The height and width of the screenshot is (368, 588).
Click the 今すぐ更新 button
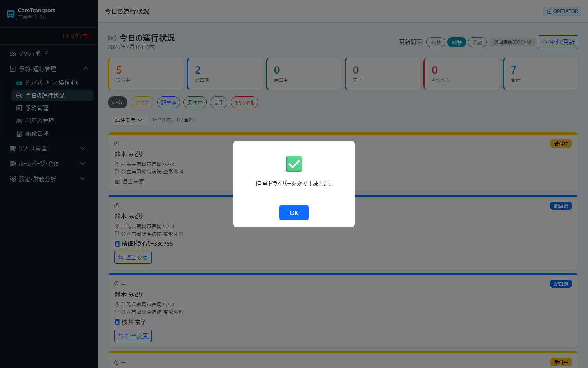pyautogui.click(x=558, y=42)
